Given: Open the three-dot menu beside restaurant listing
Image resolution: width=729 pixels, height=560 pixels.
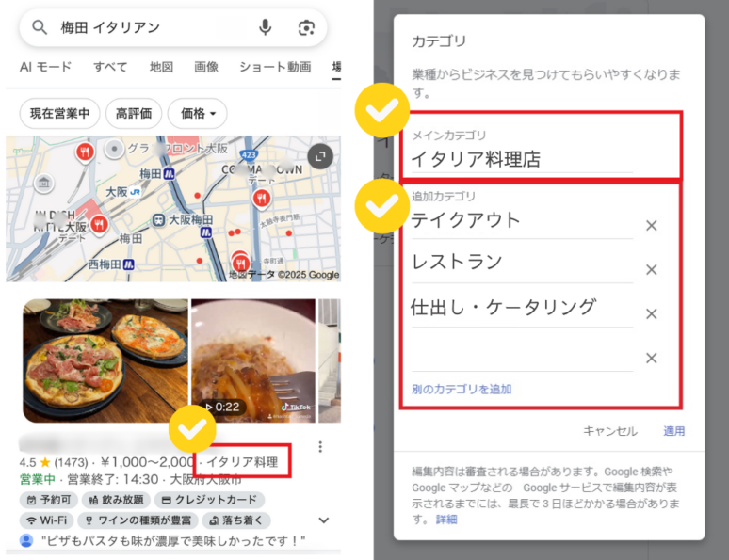Looking at the screenshot, I should click(x=320, y=447).
